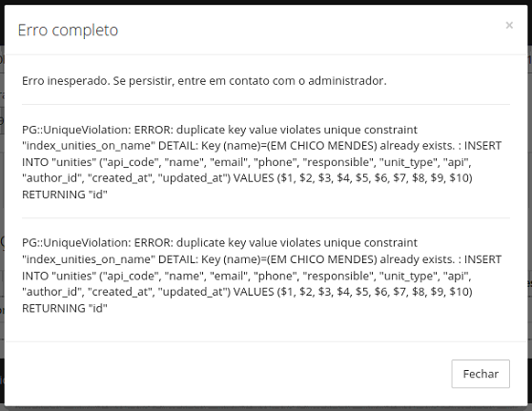
Task: Click "EM CHICO MENDES" in the first error
Action: click(321, 146)
